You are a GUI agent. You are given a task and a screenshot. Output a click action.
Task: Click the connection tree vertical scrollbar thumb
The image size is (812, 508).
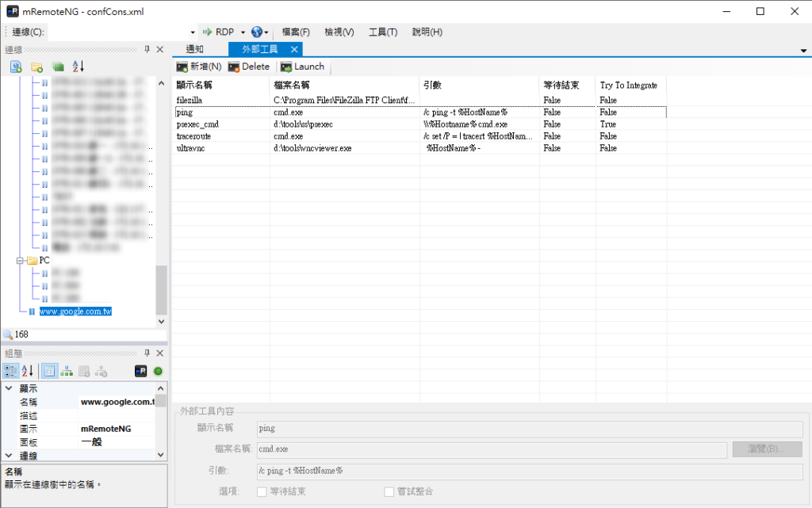[161, 290]
